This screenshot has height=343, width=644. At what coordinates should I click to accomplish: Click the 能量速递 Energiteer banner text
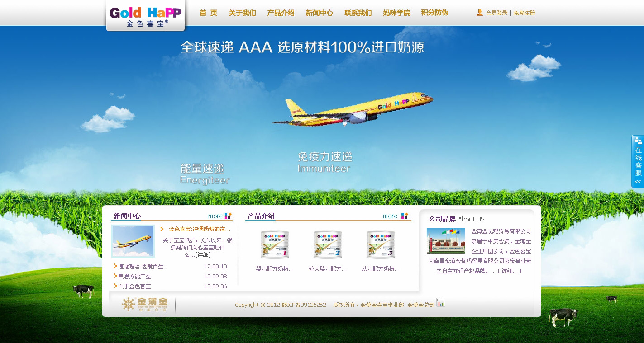[205, 174]
